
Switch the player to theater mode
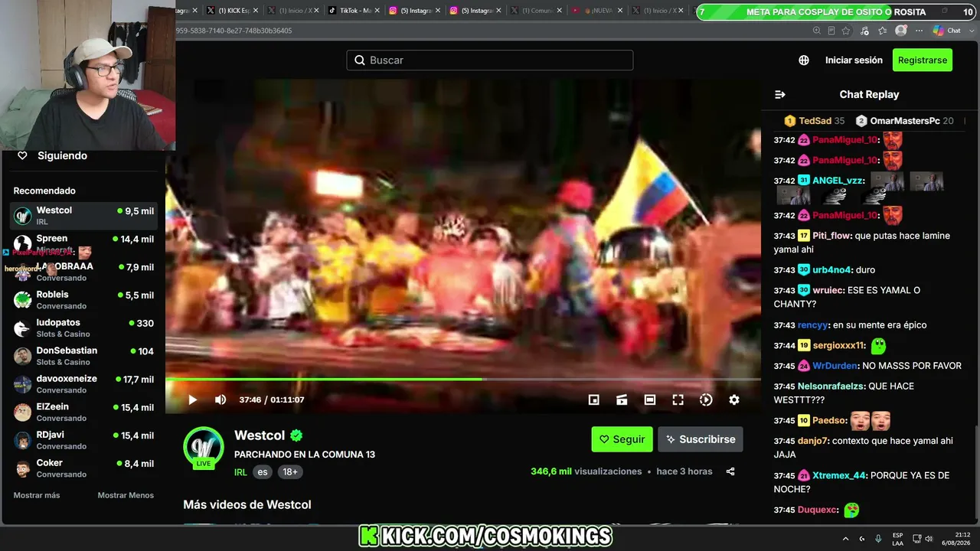coord(650,399)
